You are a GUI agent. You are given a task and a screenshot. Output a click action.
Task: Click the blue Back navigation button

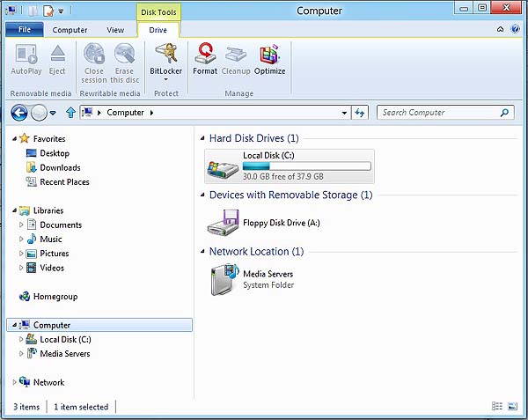point(18,113)
